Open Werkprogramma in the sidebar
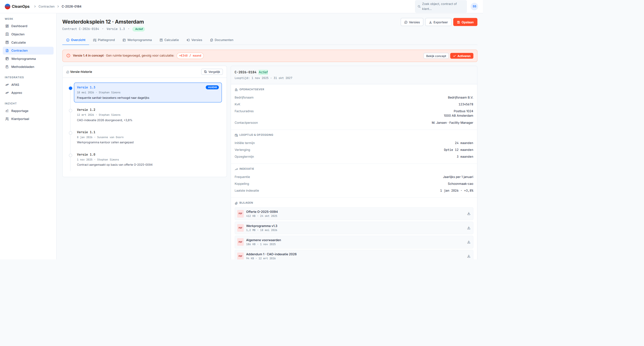644x346 pixels. (28, 59)
